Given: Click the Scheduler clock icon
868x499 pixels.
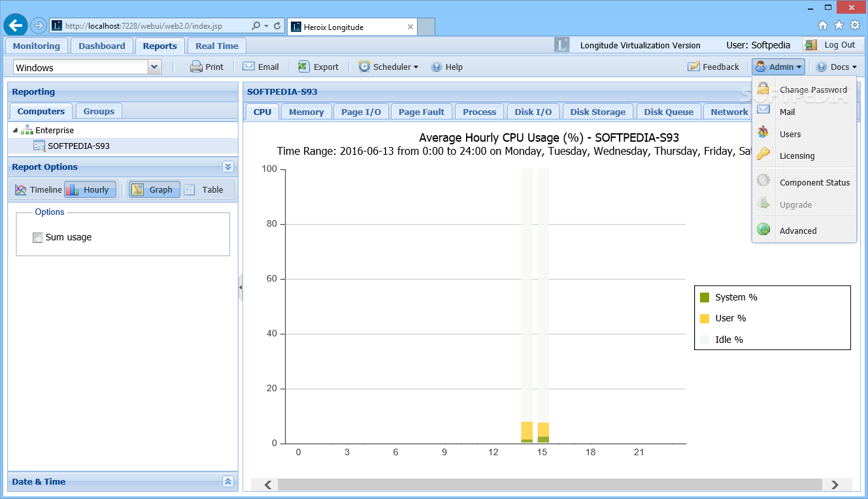Looking at the screenshot, I should pyautogui.click(x=364, y=66).
